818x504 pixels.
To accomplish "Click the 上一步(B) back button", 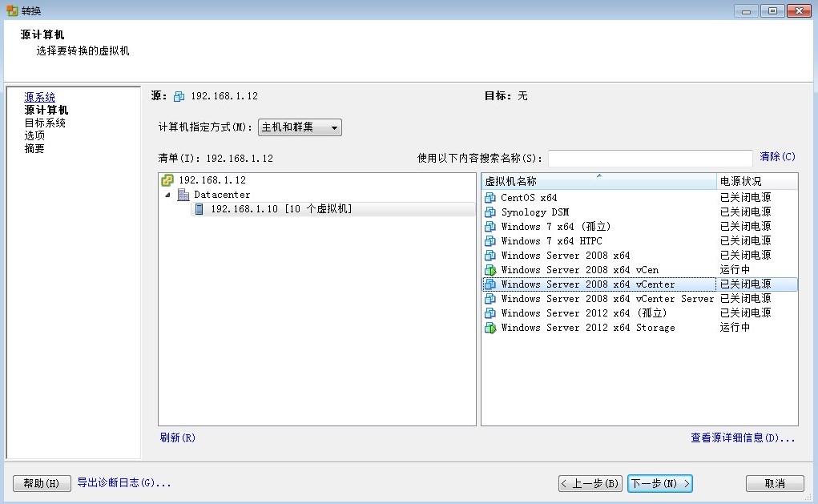I will click(590, 483).
